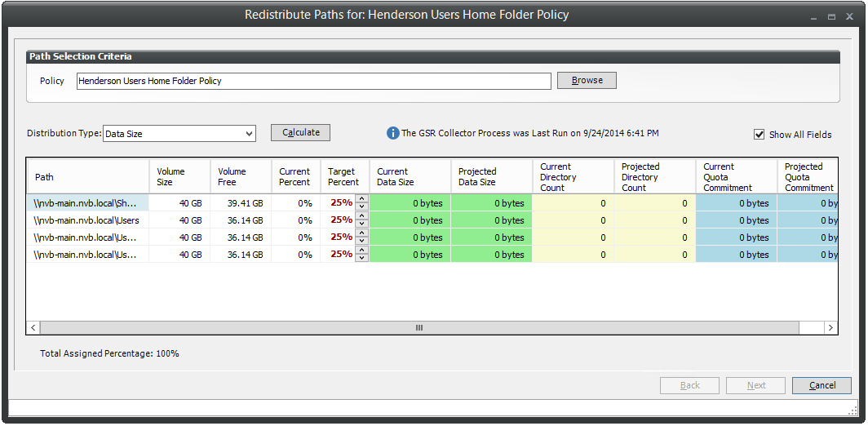Viewport: 868px width, 426px height.
Task: Click the Distribution Type label
Action: point(64,134)
